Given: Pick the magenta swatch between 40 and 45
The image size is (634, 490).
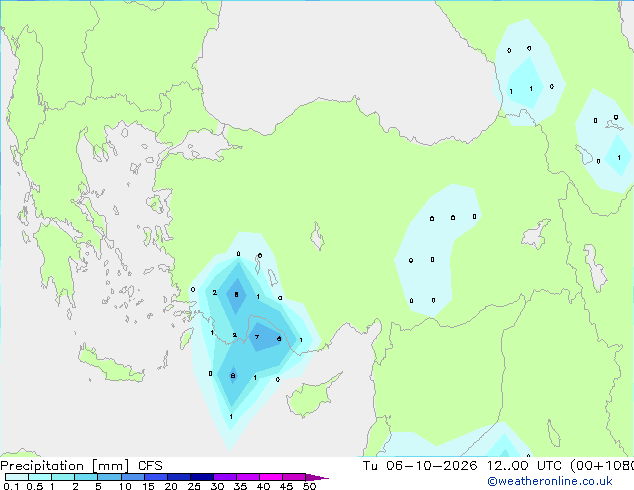Looking at the screenshot, I should (x=271, y=477).
